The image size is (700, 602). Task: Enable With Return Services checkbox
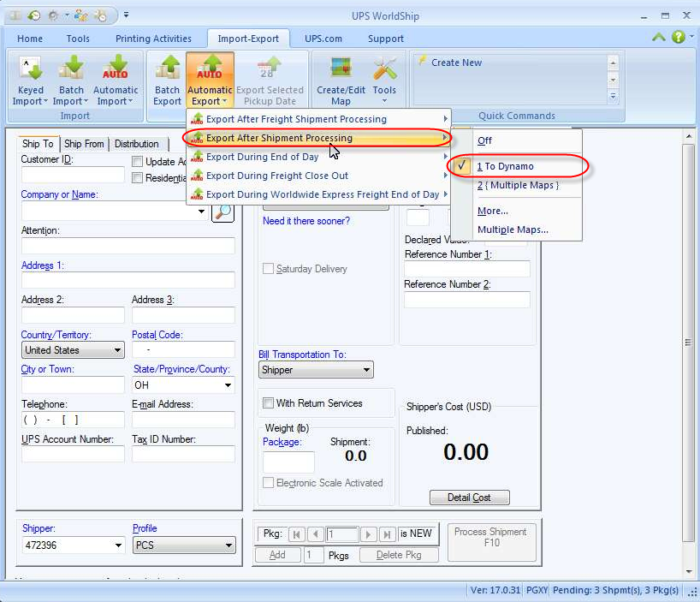pos(268,402)
